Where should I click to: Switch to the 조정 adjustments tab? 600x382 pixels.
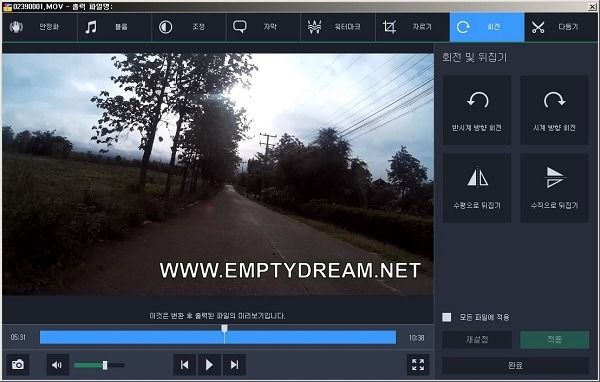point(189,27)
